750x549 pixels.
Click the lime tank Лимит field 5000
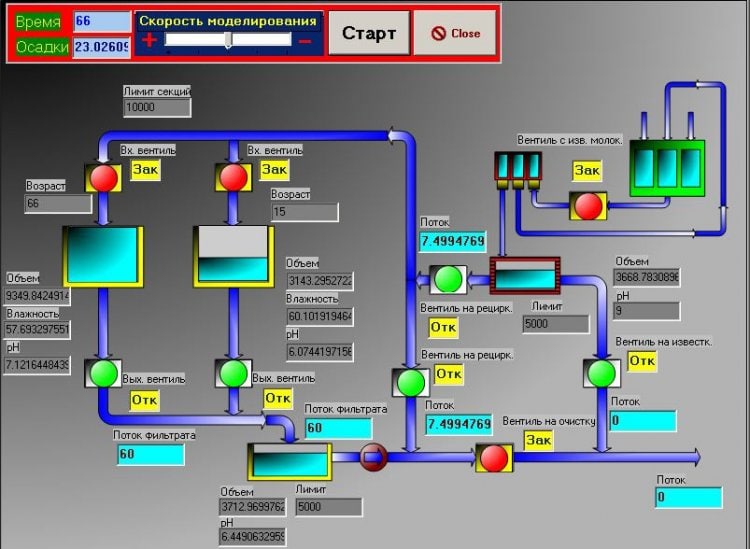click(556, 324)
